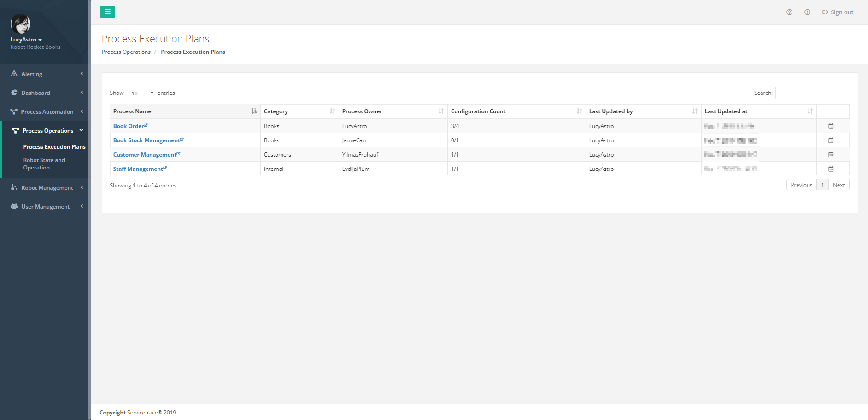Screen dimensions: 868x420
Task: Click the Next pagination button
Action: (839, 184)
